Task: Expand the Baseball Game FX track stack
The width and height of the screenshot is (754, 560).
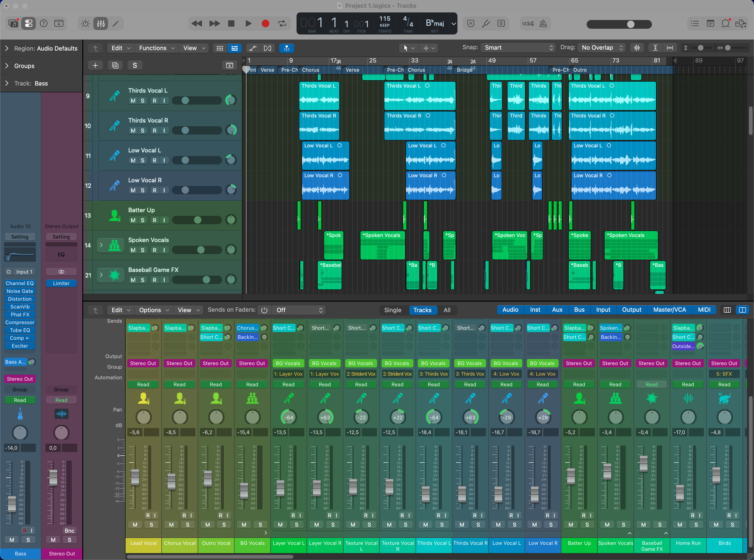Action: [101, 275]
